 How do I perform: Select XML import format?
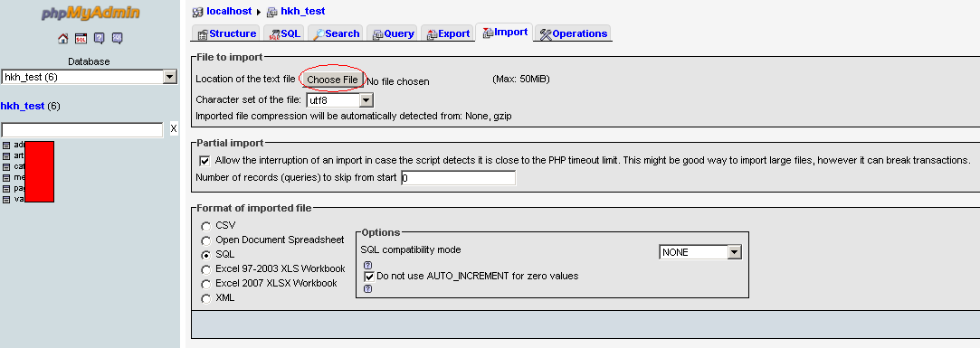(205, 299)
